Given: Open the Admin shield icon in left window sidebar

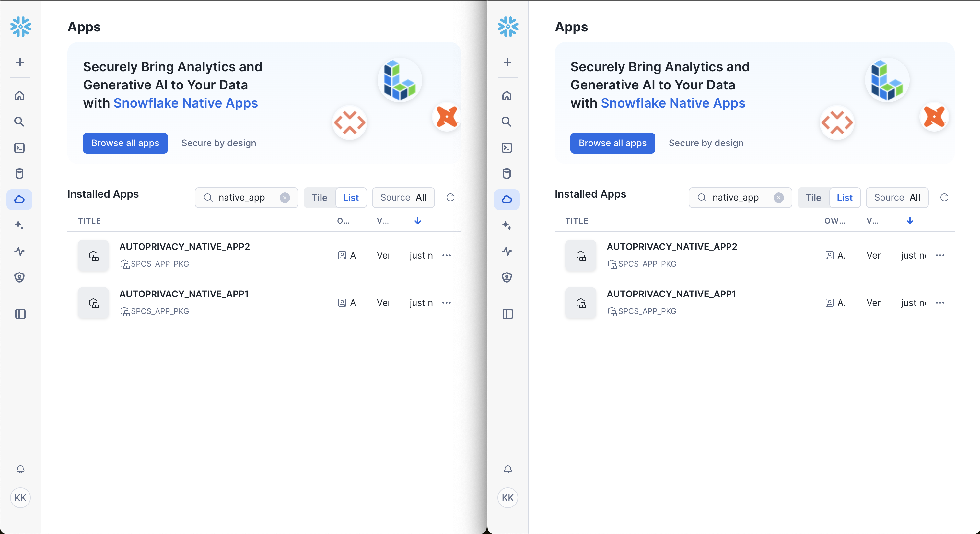Looking at the screenshot, I should pos(20,277).
